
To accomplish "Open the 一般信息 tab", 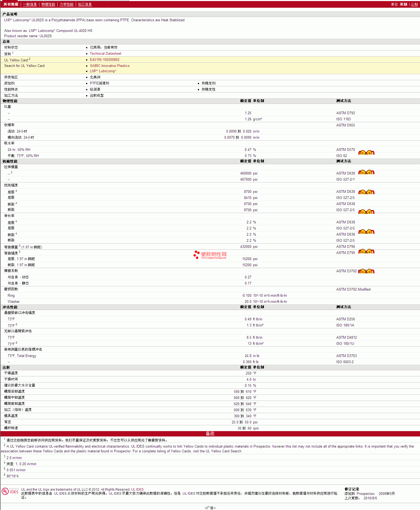I will point(30,4).
